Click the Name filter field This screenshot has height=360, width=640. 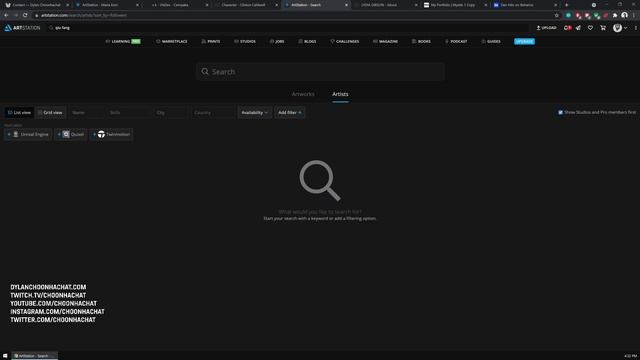(86, 112)
